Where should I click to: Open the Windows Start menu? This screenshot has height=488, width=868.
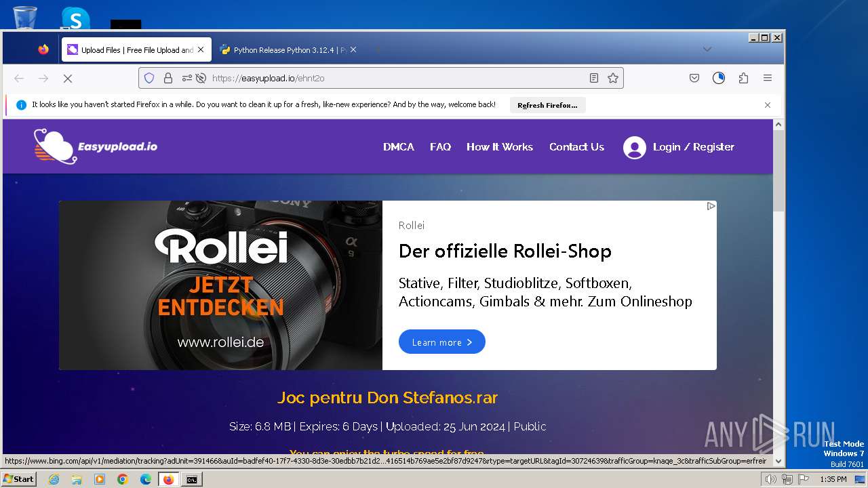(19, 479)
